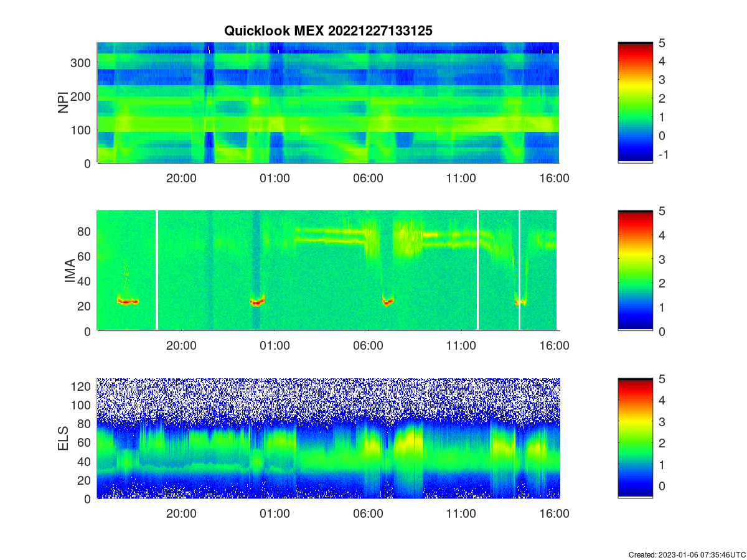Click the 0 label on ELS colorbar
The width and height of the screenshot is (747, 560).
pyautogui.click(x=662, y=486)
